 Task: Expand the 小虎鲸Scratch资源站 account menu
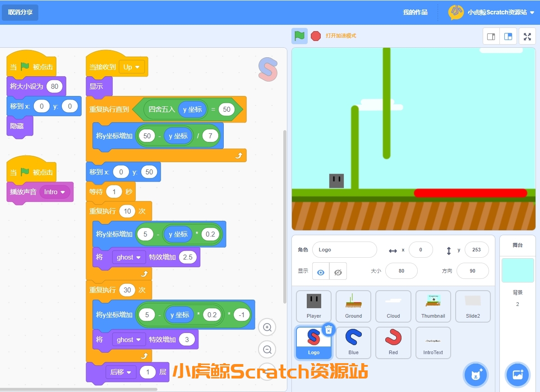[x=532, y=12]
